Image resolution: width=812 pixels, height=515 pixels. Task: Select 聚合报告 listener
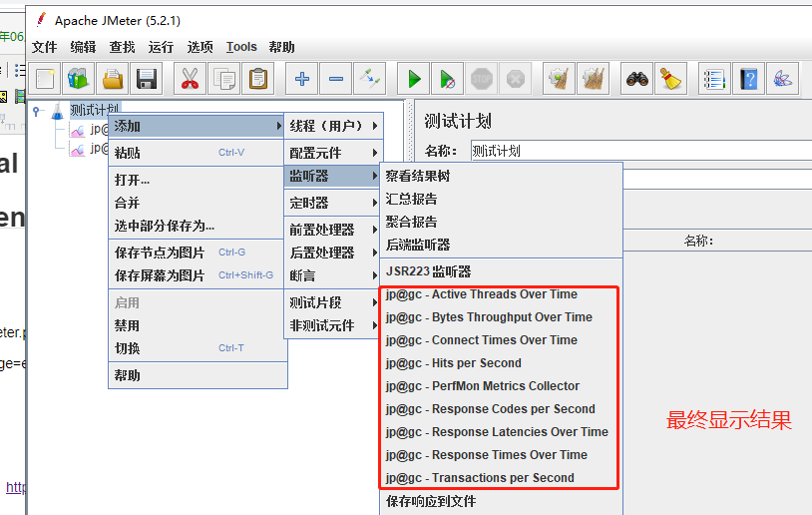coord(502,222)
